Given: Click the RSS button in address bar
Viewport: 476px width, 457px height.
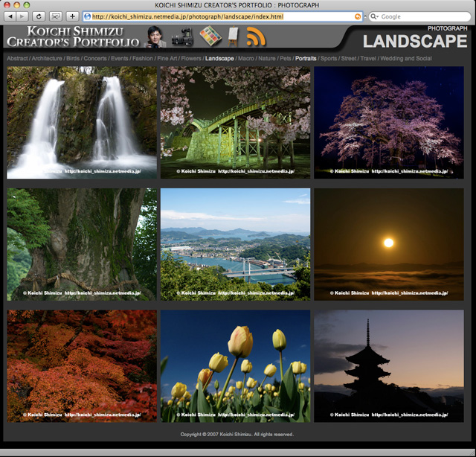Looking at the screenshot, I should (x=358, y=16).
